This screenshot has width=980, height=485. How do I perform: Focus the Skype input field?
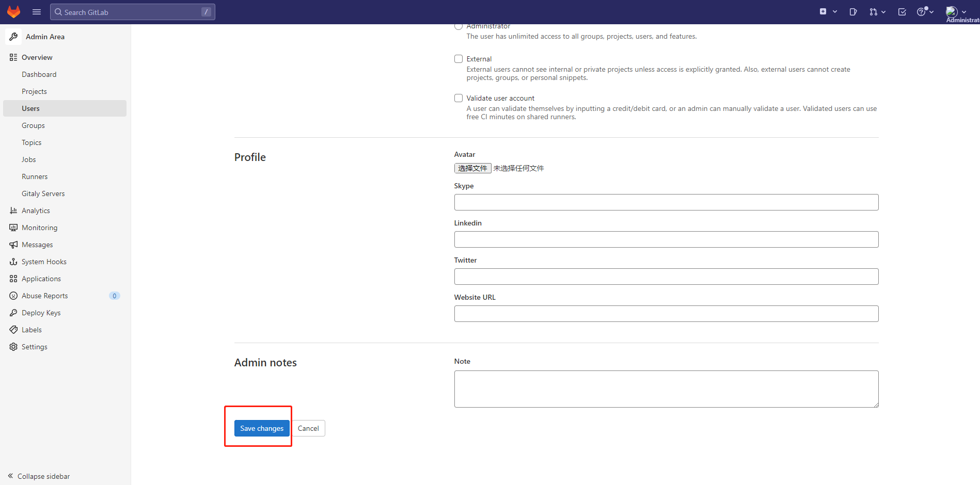tap(666, 202)
